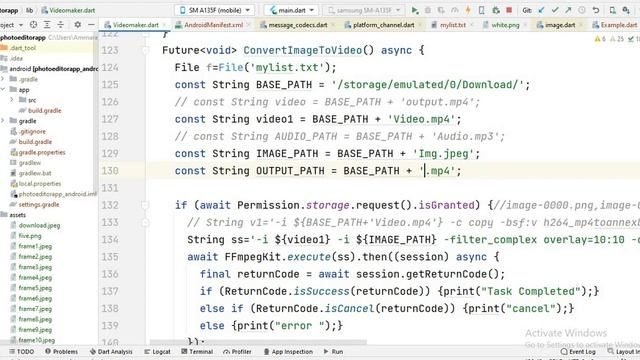Click the Git update project arrow

(542, 10)
